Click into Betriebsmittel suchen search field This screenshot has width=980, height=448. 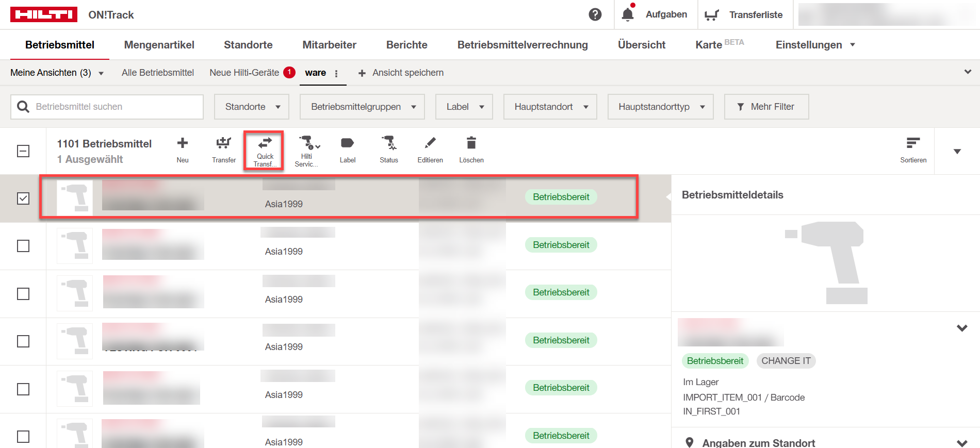click(x=107, y=107)
